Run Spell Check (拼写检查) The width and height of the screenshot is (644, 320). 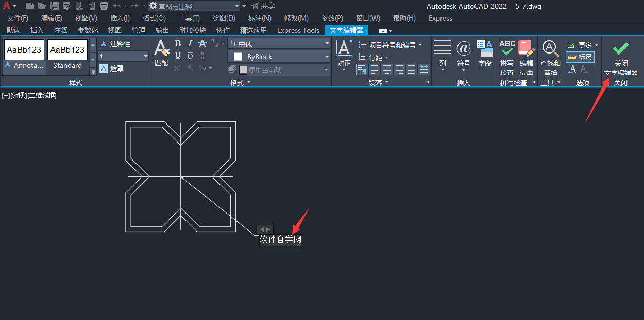coord(507,57)
